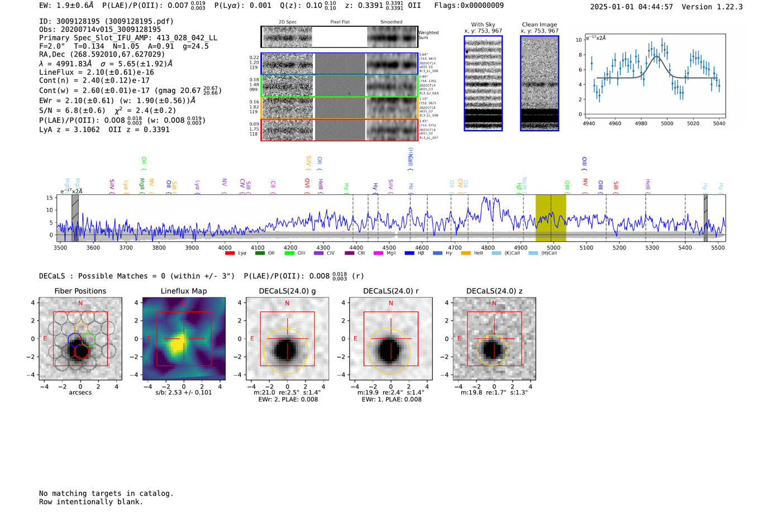
Task: Click the 'Weighted Sum' label
Action: (x=428, y=35)
